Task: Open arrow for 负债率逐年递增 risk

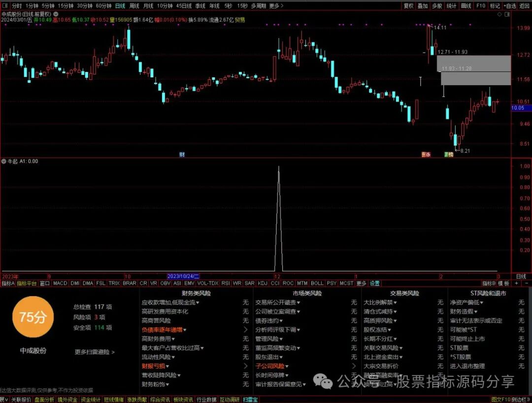Action: click(246, 330)
